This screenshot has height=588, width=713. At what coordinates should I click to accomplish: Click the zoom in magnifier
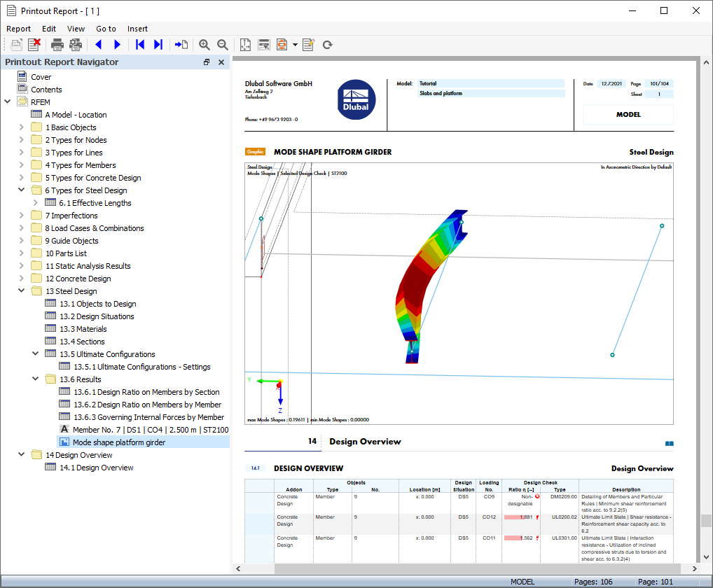tap(205, 45)
